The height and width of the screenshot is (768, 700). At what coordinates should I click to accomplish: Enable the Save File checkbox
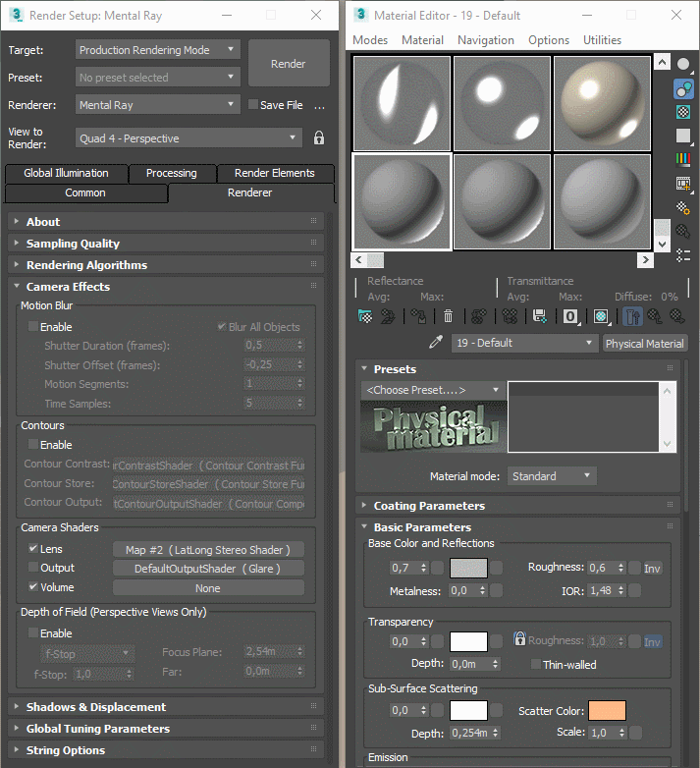(253, 104)
